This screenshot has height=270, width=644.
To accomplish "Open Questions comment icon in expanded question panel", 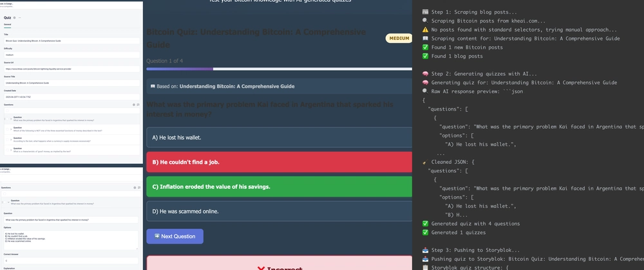I will point(139,188).
